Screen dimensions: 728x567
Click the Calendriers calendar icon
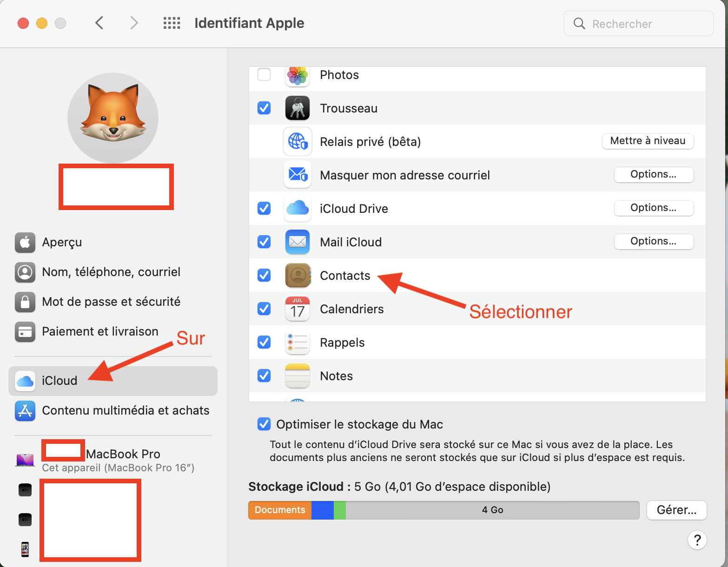click(x=297, y=309)
